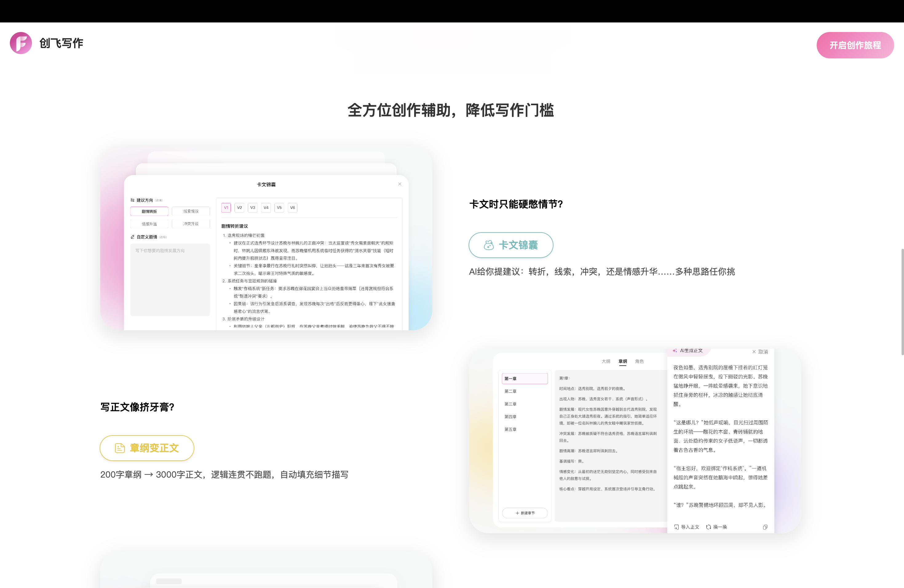The height and width of the screenshot is (588, 904).
Task: Switch to version V2 tab
Action: [x=239, y=207]
